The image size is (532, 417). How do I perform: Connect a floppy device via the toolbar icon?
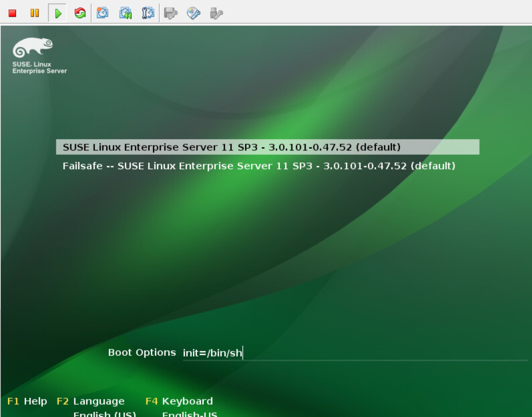point(171,13)
